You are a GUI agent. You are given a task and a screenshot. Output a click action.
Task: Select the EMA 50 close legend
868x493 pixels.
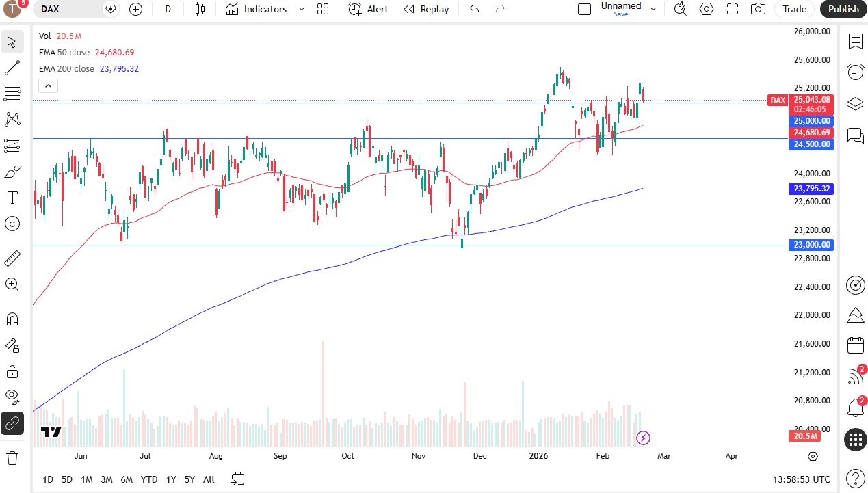click(x=64, y=52)
